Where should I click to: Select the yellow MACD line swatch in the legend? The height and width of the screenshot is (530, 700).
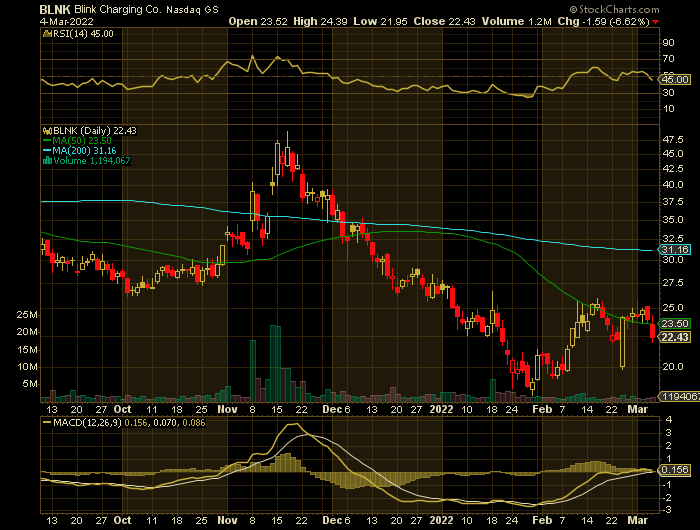tap(47, 422)
